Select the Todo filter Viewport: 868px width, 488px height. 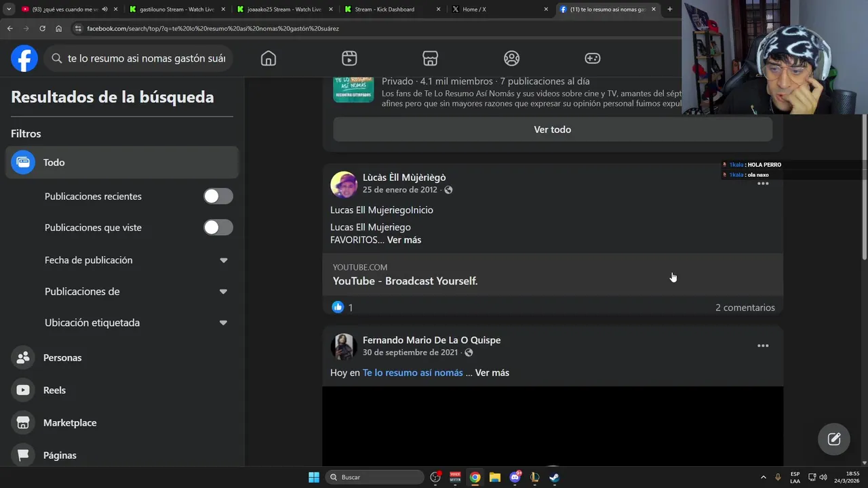(x=122, y=163)
